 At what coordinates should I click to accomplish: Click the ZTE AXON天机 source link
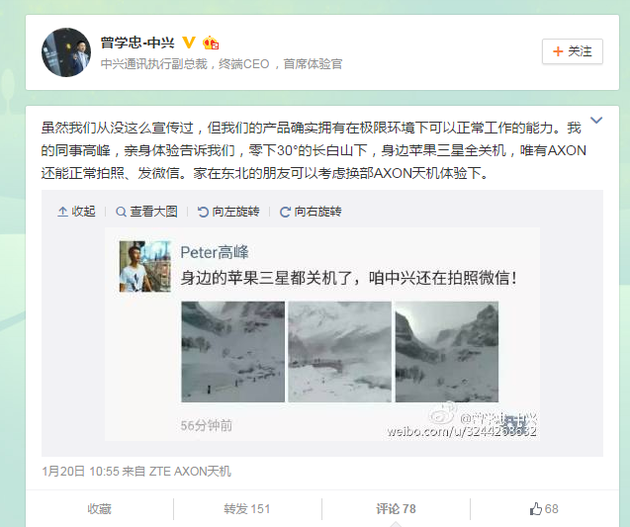(x=190, y=471)
